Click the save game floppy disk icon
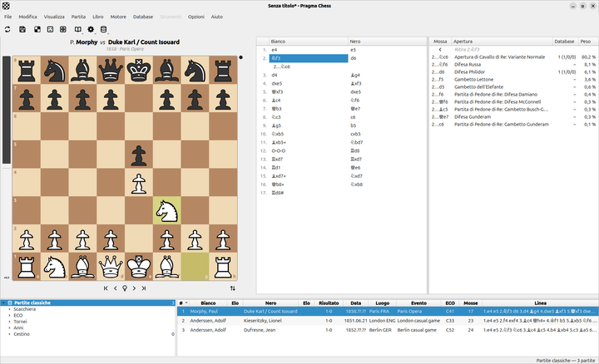Screen dimensions: 599x364 pos(22,29)
